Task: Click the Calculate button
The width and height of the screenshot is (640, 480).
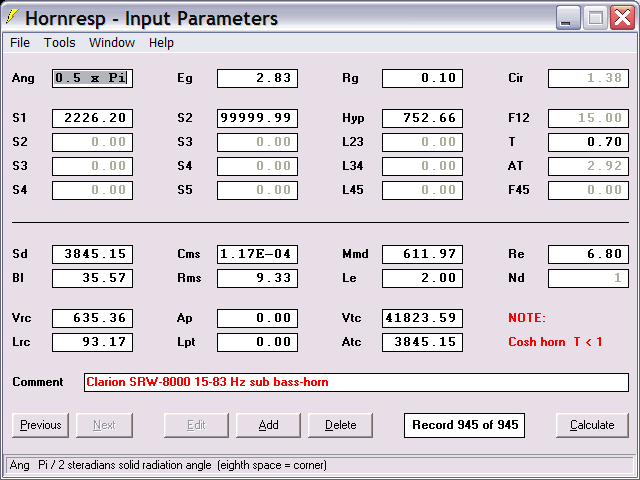Action: click(x=592, y=425)
